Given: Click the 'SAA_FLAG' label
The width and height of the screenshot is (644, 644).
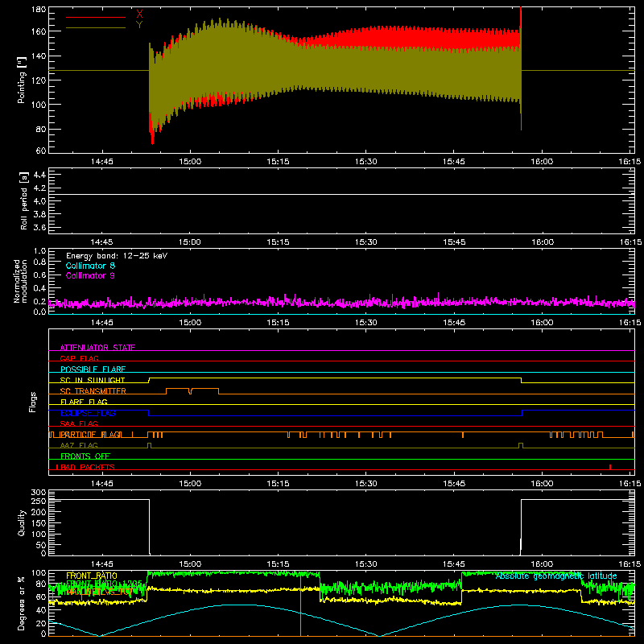Looking at the screenshot, I should pyautogui.click(x=79, y=423).
